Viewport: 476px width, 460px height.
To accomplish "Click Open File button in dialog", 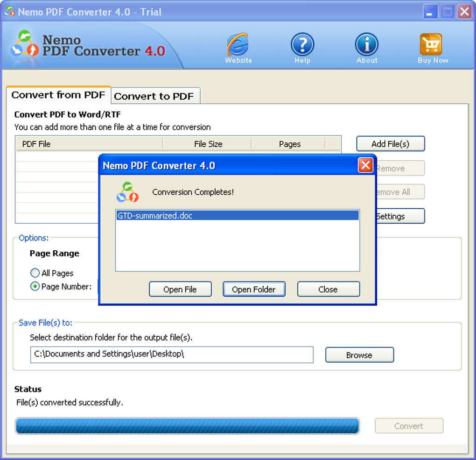I will 180,289.
